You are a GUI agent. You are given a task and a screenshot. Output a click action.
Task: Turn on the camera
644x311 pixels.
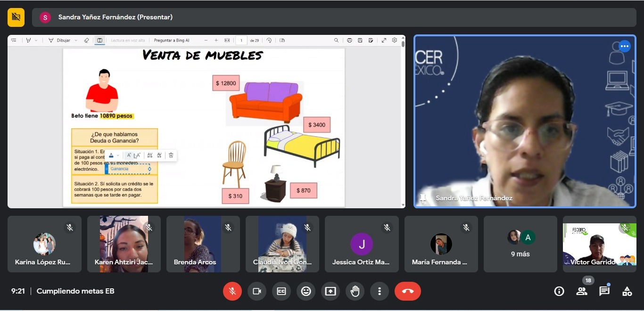[256, 291]
